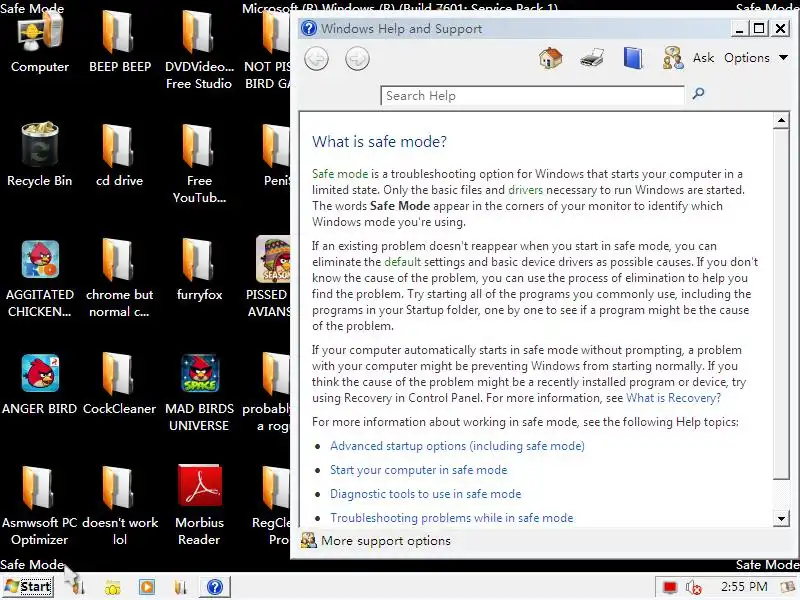
Task: Click the Forward arrow in Help window
Action: [357, 59]
